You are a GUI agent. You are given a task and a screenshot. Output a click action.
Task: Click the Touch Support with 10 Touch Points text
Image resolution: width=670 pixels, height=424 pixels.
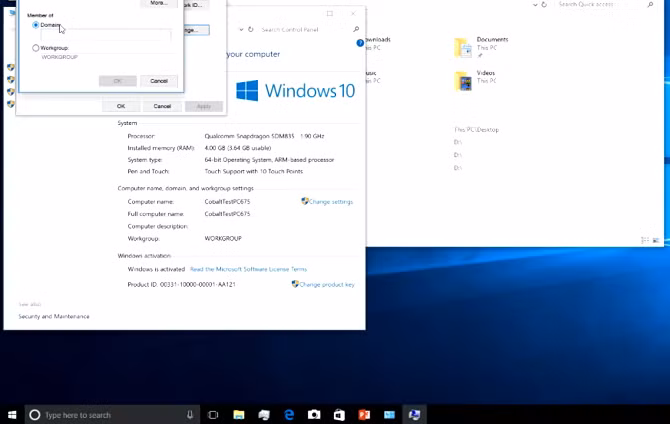click(254, 171)
